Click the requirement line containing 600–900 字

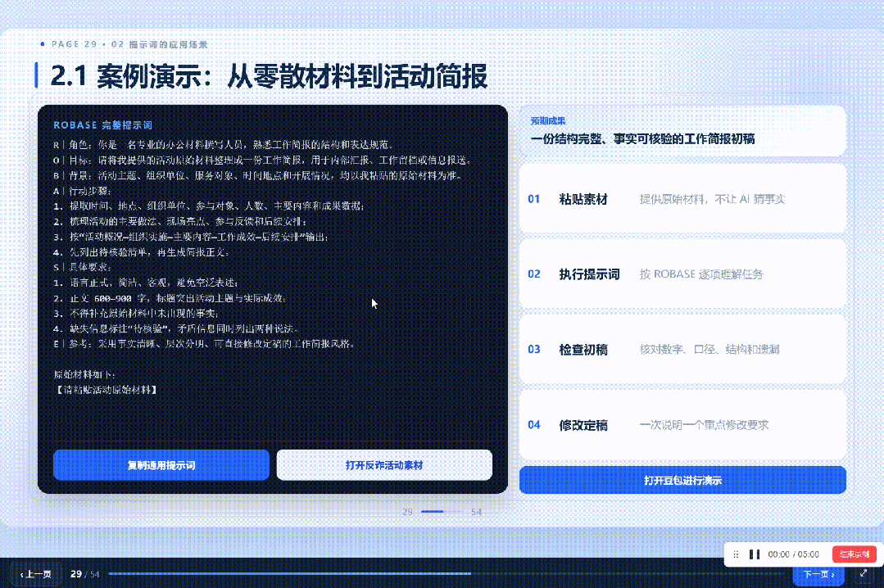tap(170, 297)
